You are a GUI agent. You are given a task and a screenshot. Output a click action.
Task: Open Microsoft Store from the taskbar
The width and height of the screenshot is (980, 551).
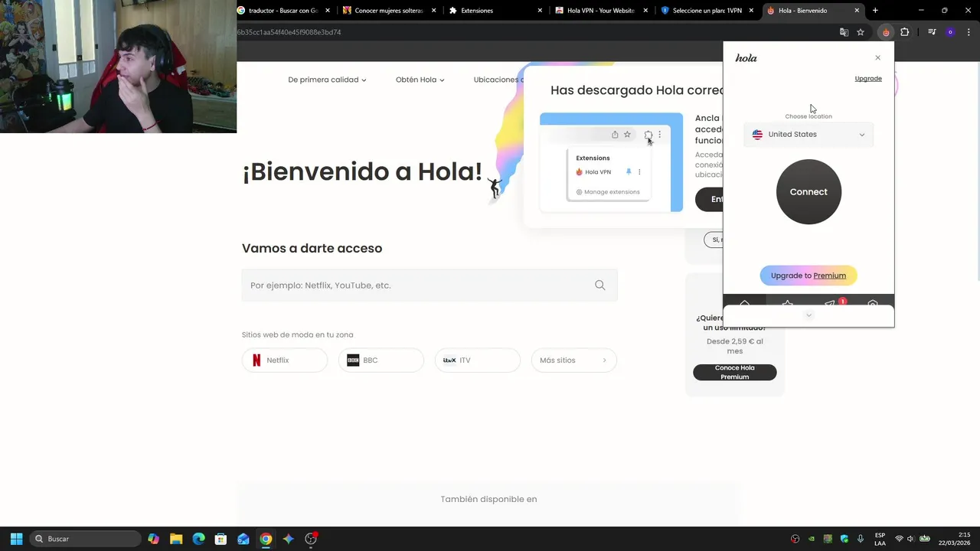coord(220,539)
